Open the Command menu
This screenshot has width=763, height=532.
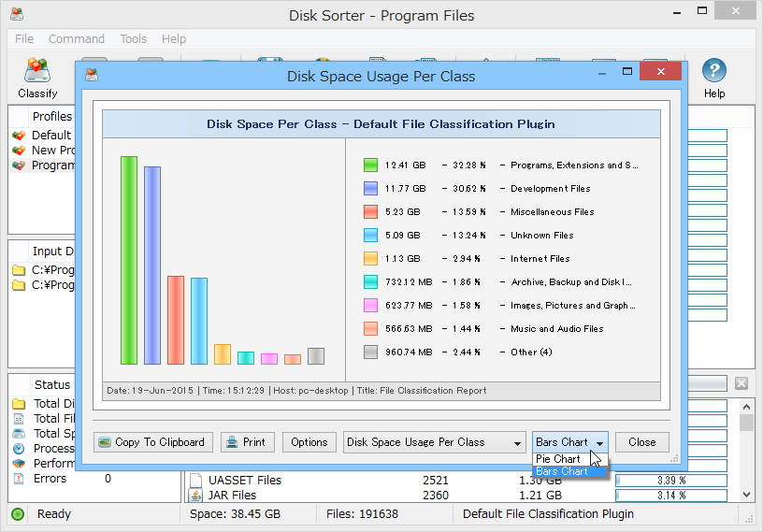[x=77, y=39]
